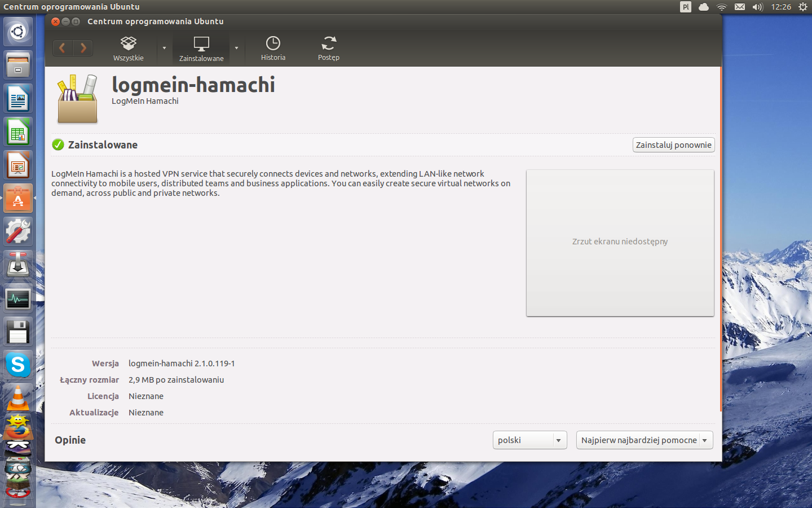The image size is (812, 508).
Task: Open the Postęp view in the toolbar
Action: 329,48
